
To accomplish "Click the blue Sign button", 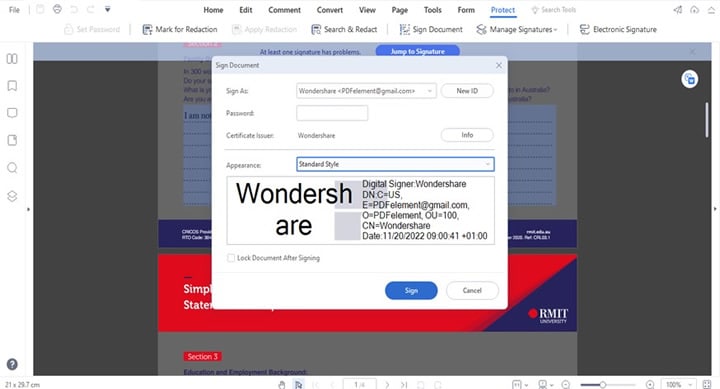I will coord(411,290).
